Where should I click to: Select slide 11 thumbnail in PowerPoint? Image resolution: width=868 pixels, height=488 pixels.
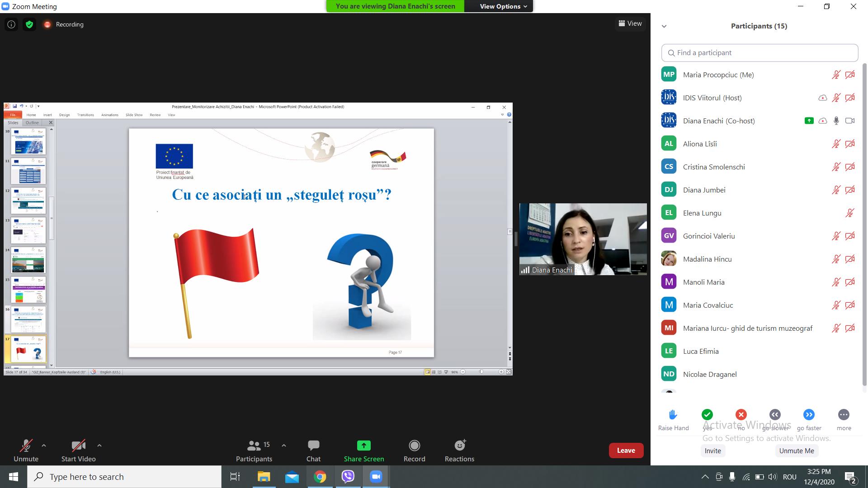[28, 171]
